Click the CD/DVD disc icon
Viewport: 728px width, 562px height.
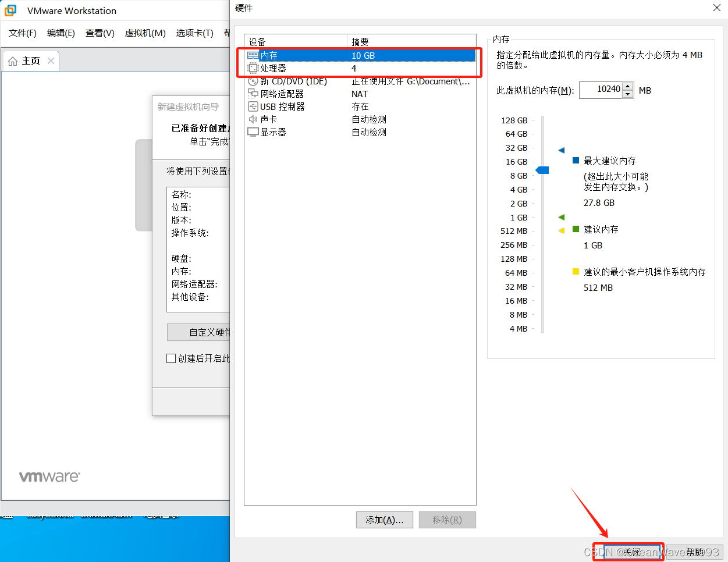253,81
